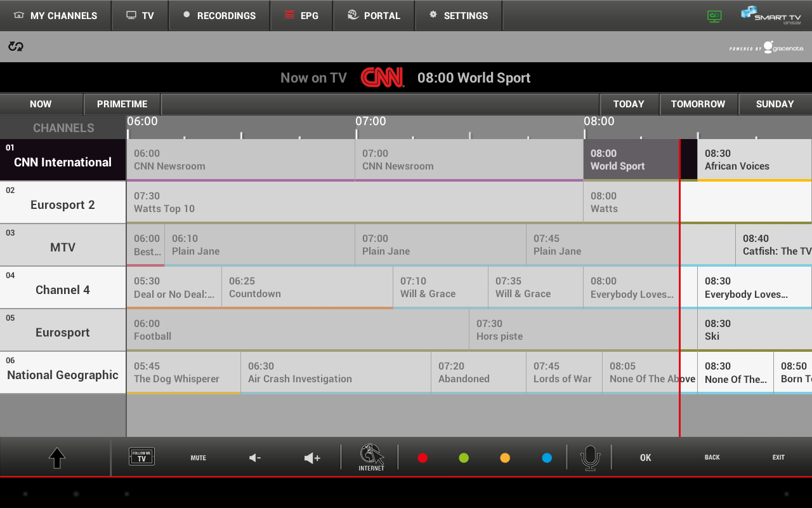Activate the microphone voice input

click(x=591, y=457)
